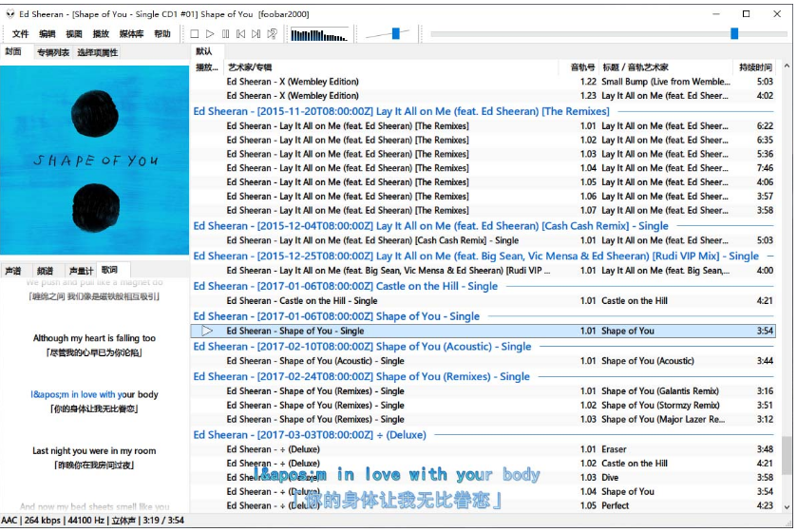Click the random playback button
The image size is (797, 532).
coord(272,34)
